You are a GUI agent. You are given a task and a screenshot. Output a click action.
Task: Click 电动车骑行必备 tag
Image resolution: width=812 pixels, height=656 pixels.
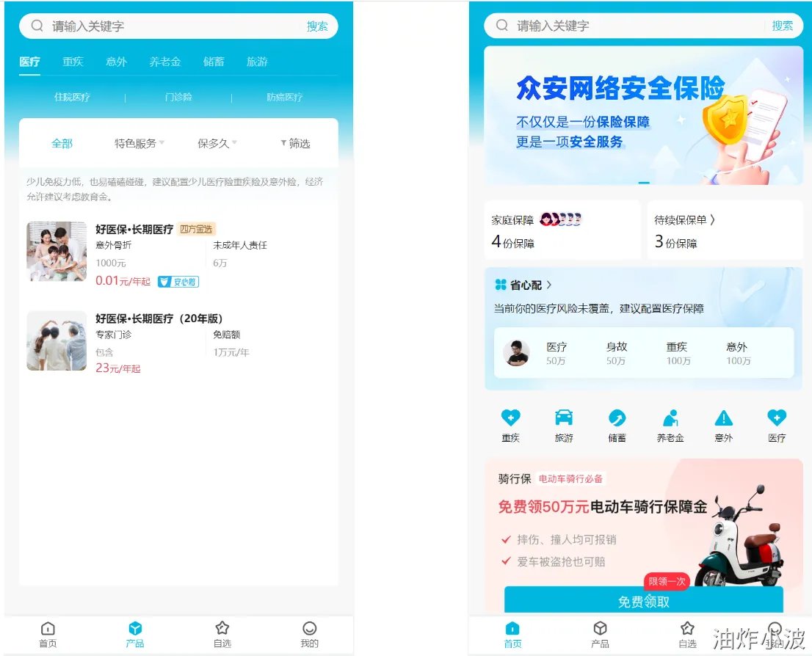[570, 479]
